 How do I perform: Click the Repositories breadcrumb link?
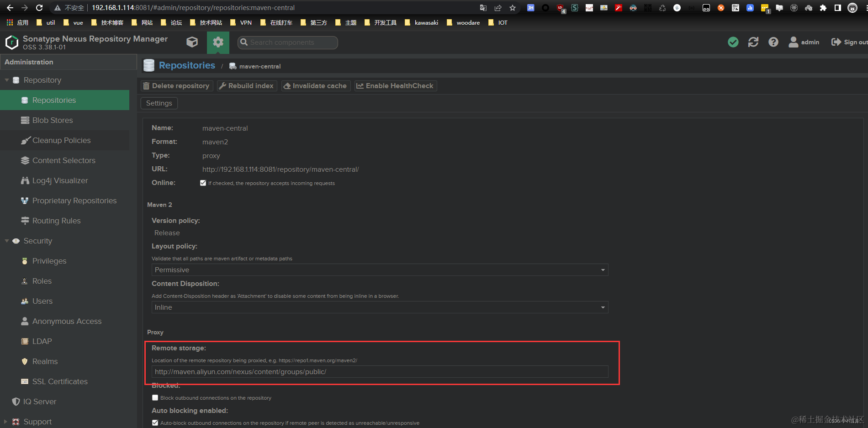187,65
